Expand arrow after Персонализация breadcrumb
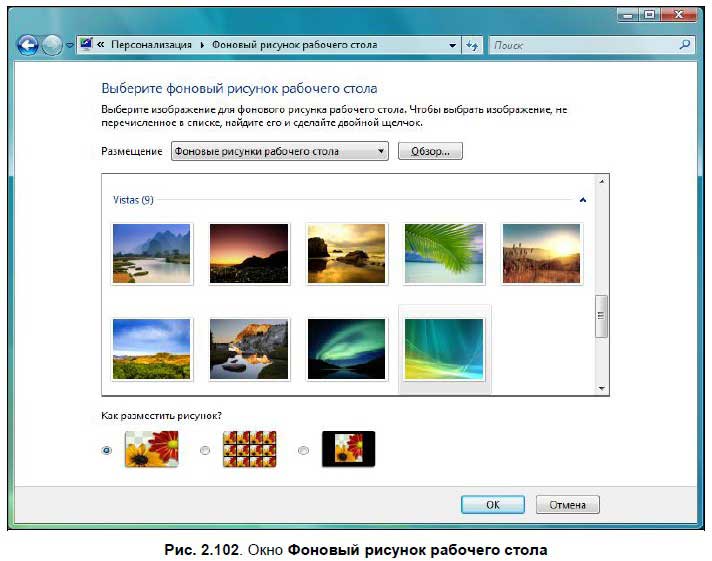 (202, 45)
